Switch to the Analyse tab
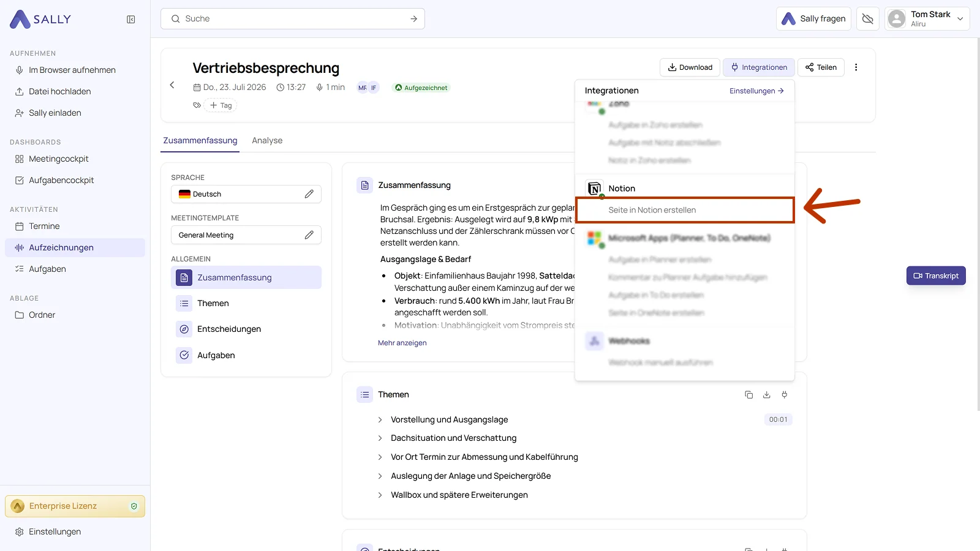980x551 pixels. click(x=267, y=140)
